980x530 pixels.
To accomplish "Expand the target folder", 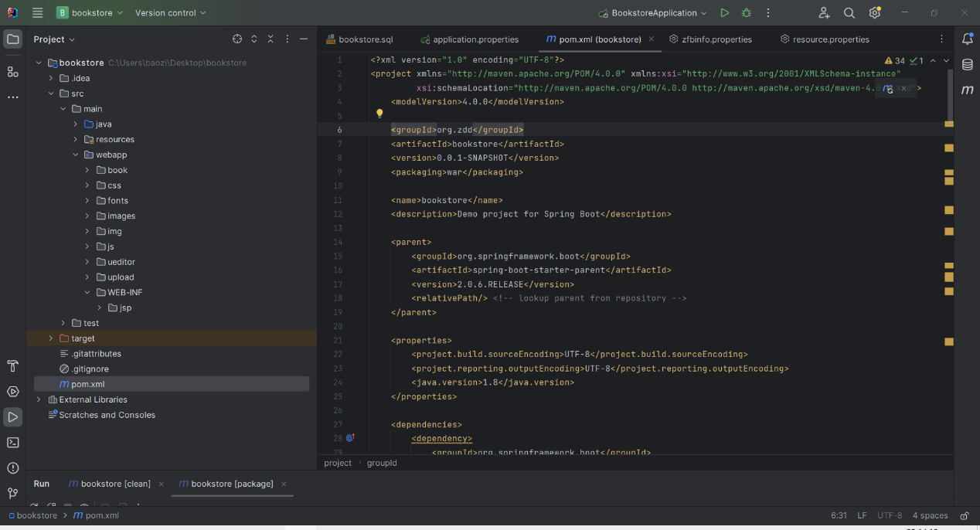I will [x=51, y=338].
